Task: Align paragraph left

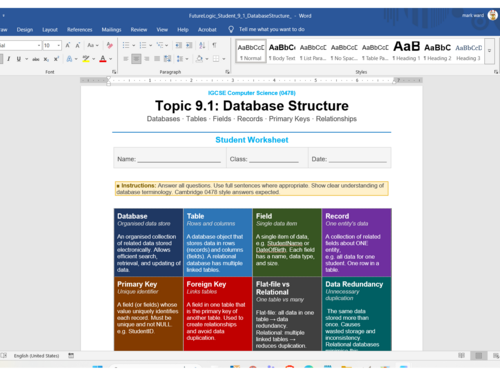Action: point(126,59)
